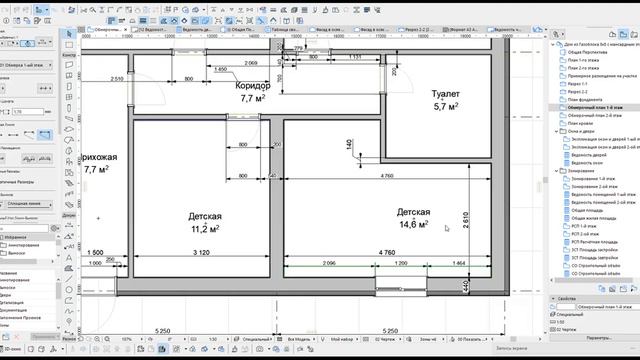The image size is (640, 360).
Task: Open the Section 1-1 view
Action: pos(578,84)
